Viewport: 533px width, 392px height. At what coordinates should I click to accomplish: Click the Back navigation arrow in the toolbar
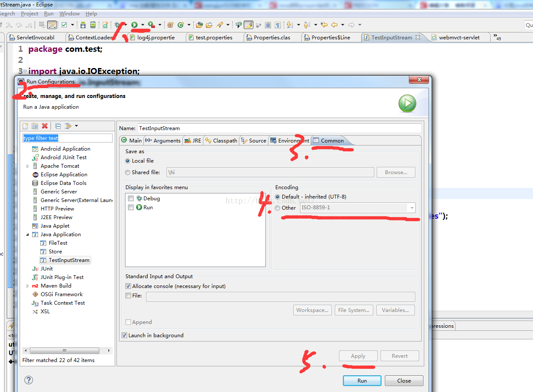[334, 25]
